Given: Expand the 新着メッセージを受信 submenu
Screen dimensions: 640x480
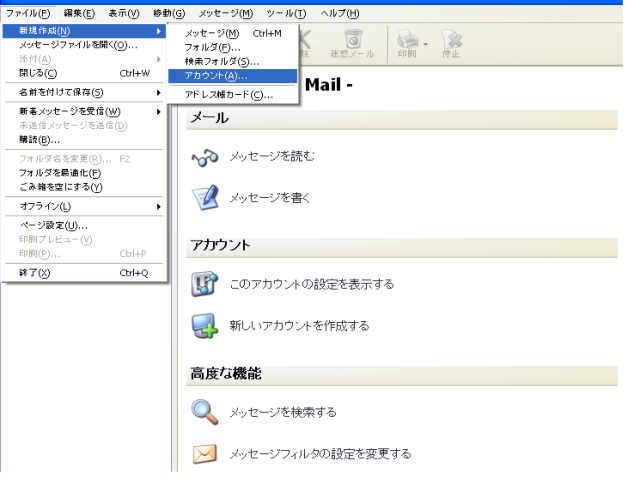Looking at the screenshot, I should 82,112.
